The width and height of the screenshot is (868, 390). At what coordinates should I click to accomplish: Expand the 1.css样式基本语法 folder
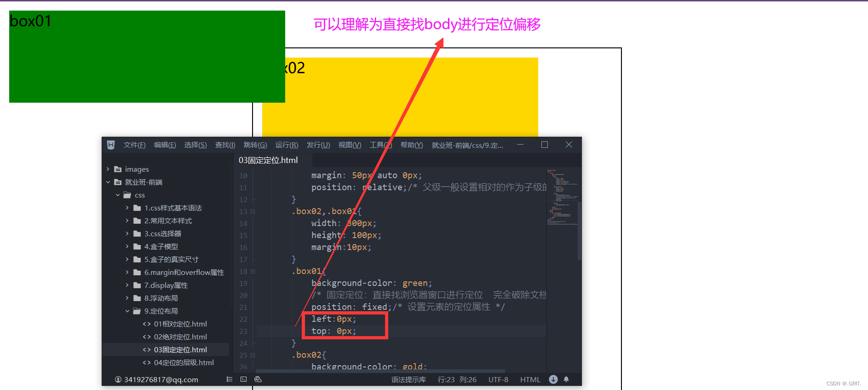[127, 208]
